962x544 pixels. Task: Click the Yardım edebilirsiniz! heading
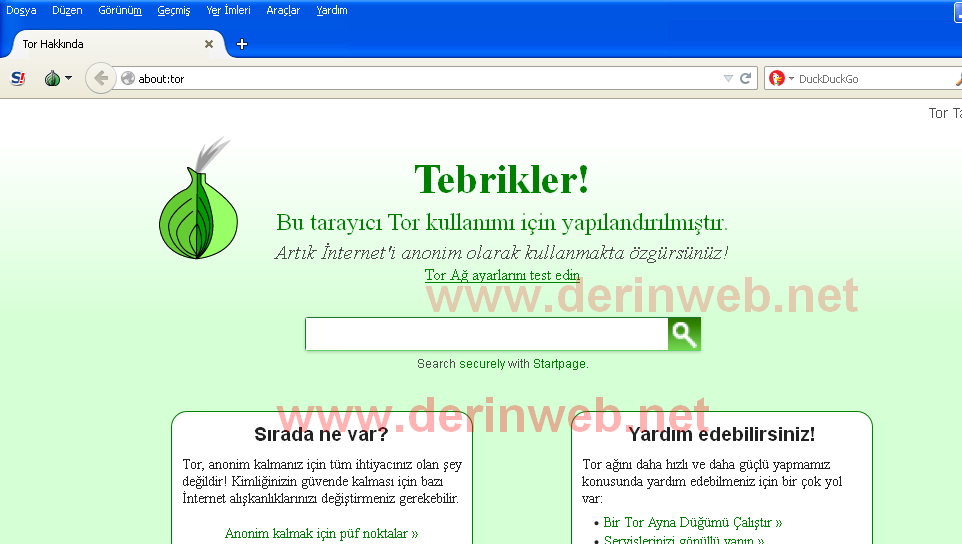click(x=722, y=434)
